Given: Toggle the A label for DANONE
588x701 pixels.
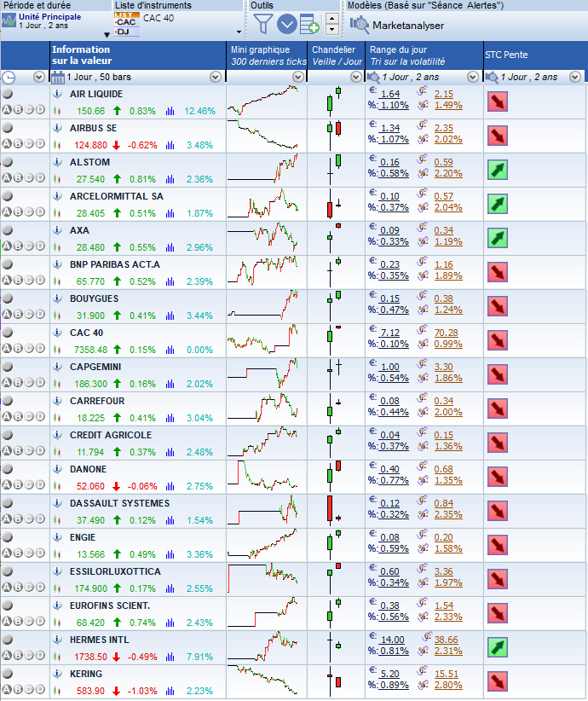Looking at the screenshot, I should 7,484.
